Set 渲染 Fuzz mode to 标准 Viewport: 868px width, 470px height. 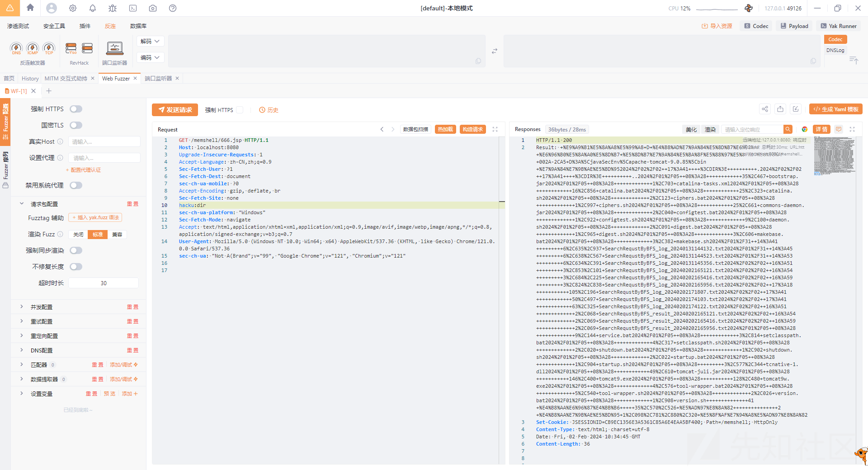tap(98, 235)
